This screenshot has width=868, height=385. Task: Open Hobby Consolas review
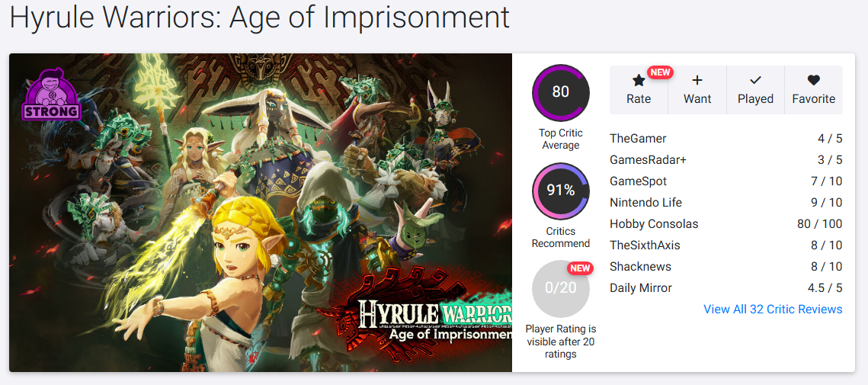click(x=654, y=224)
